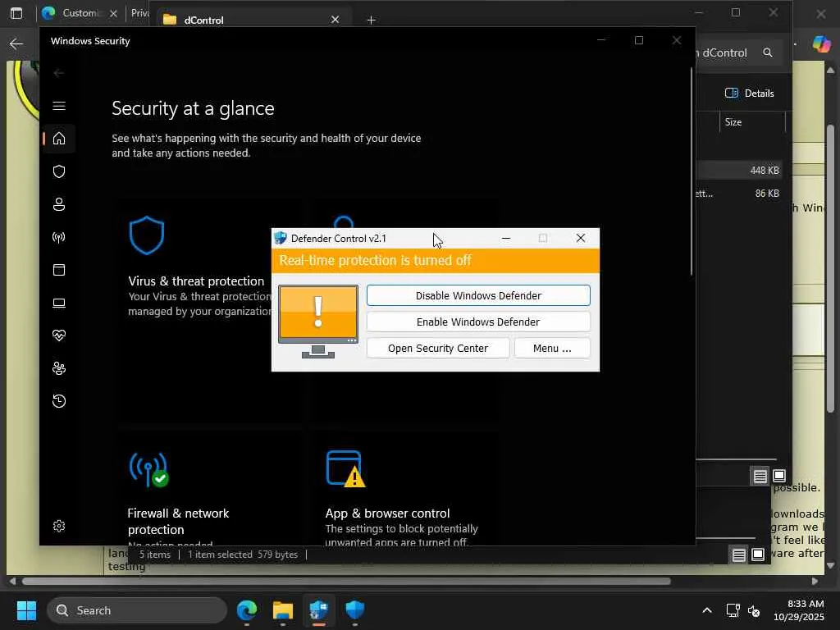Open Virus & threat protection heading link
The height and width of the screenshot is (630, 840).
[196, 281]
